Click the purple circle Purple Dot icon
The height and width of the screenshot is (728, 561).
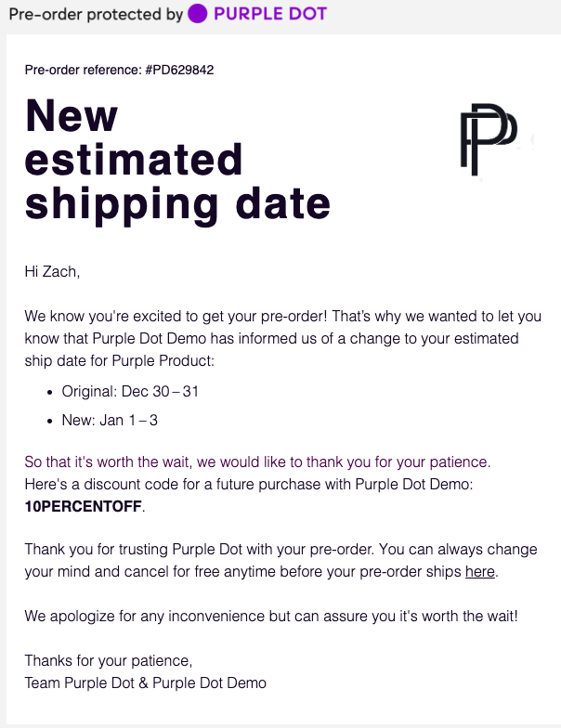[x=198, y=14]
